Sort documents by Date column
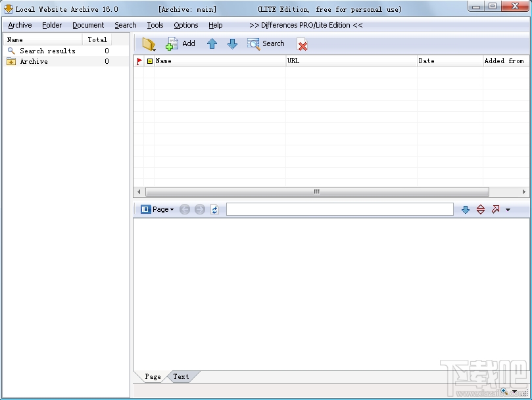Screen dimensions: 532x400 [x=450, y=61]
